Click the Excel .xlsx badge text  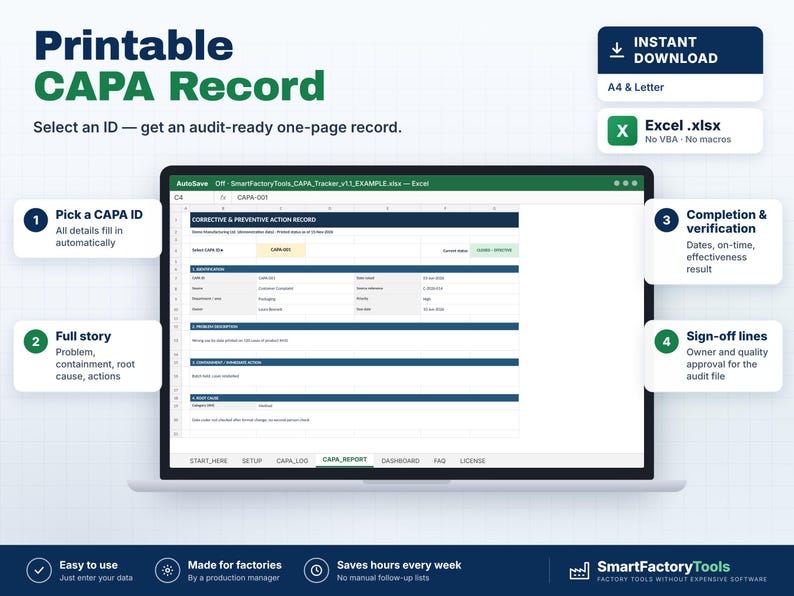(x=683, y=125)
